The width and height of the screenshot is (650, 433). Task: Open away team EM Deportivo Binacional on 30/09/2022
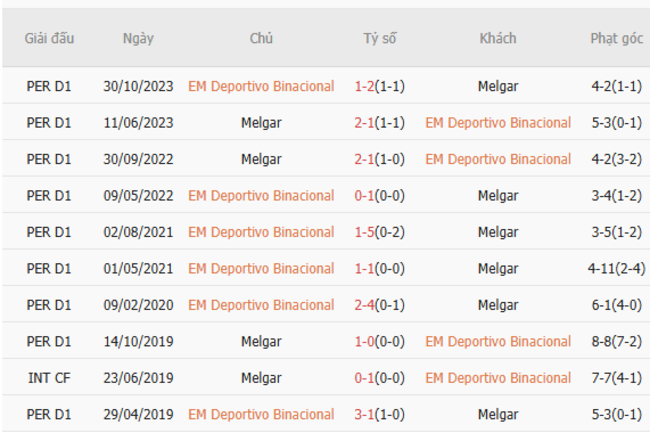(x=498, y=159)
